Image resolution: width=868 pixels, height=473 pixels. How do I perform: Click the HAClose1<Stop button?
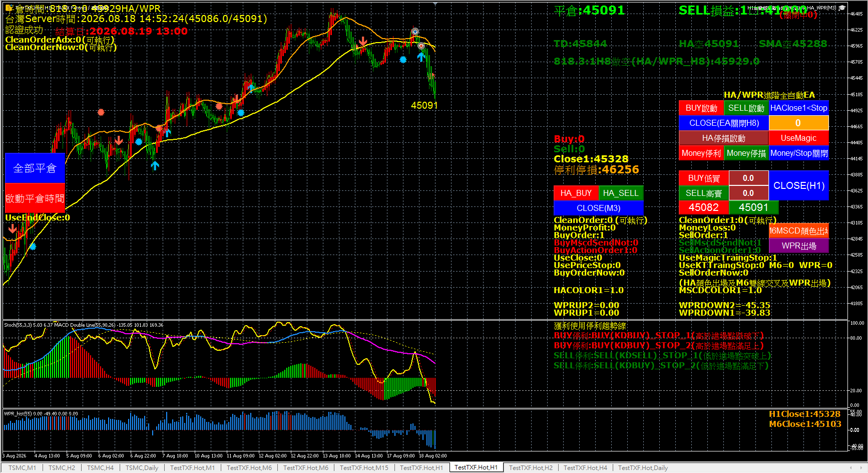coord(799,108)
